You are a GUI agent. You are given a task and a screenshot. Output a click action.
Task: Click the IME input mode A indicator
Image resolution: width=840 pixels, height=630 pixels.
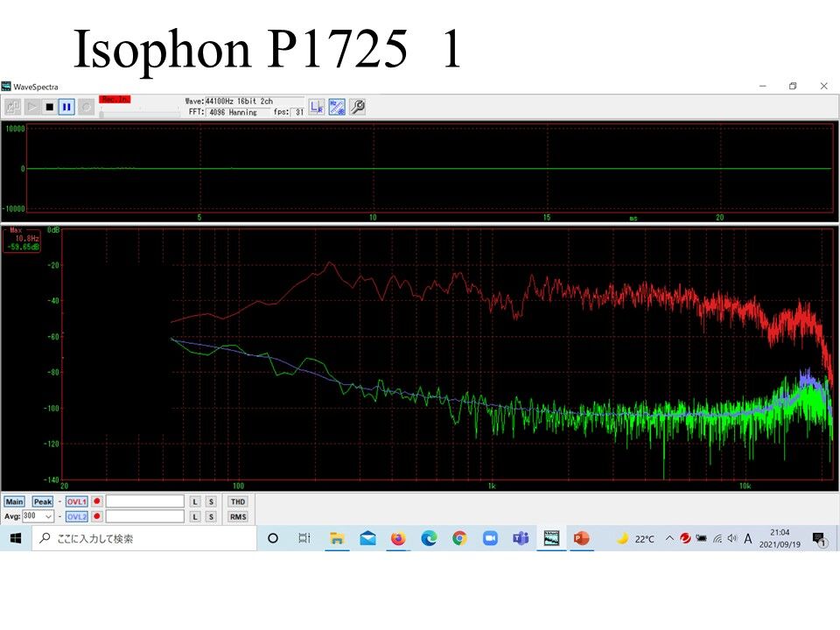click(748, 539)
